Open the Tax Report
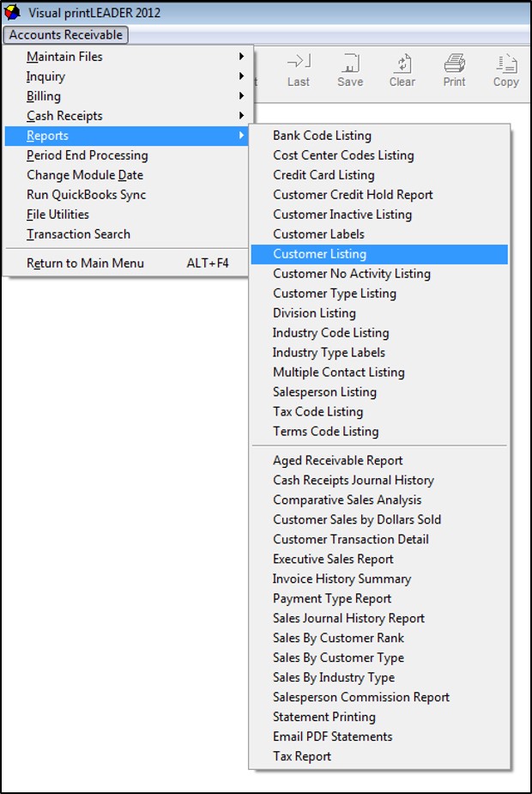This screenshot has height=794, width=532. [x=379, y=757]
